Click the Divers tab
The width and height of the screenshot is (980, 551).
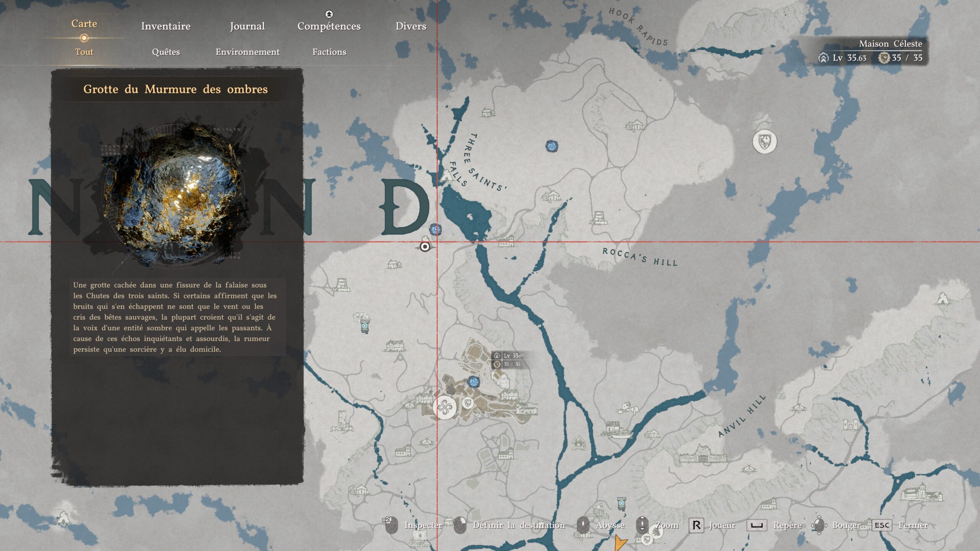click(x=410, y=26)
